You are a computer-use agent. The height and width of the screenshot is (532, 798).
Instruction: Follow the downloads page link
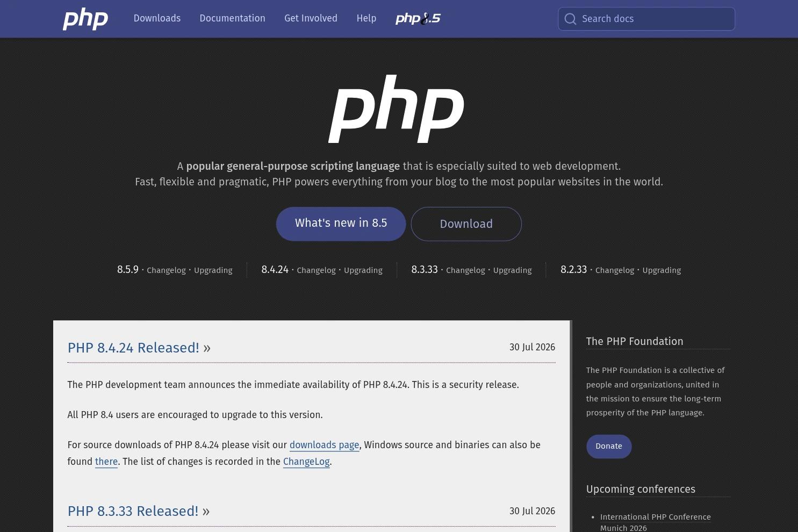pos(324,445)
